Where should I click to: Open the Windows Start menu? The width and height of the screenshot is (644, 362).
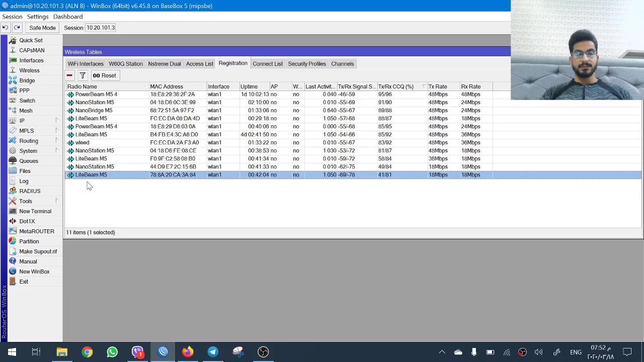[12, 352]
